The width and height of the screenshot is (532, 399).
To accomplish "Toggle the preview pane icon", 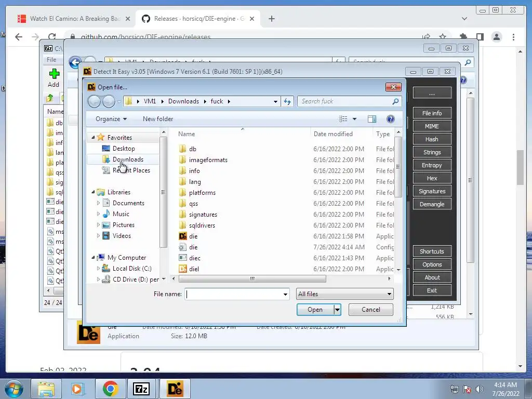I will coord(372,119).
